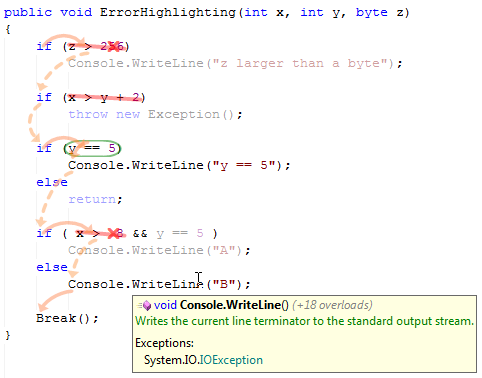This screenshot has height=378, width=482.
Task: Click the "if" keyword of the y == 5 condition
Action: coord(44,148)
